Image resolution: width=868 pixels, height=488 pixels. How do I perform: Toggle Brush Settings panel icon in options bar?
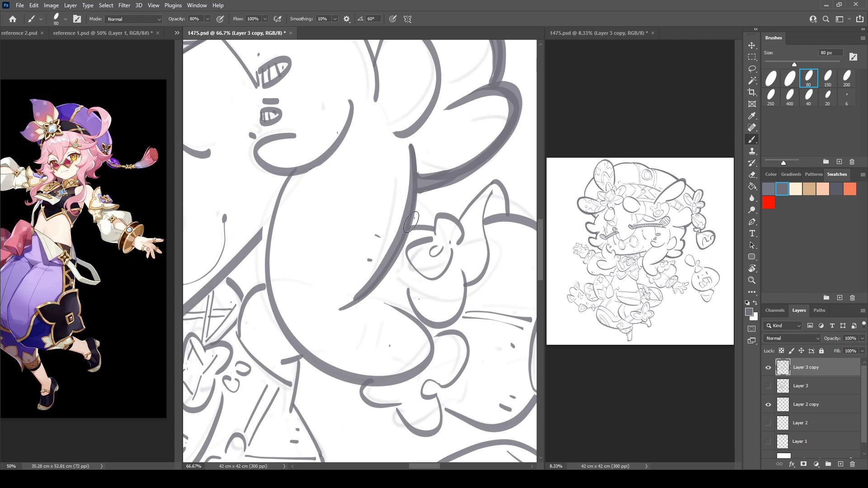(77, 19)
